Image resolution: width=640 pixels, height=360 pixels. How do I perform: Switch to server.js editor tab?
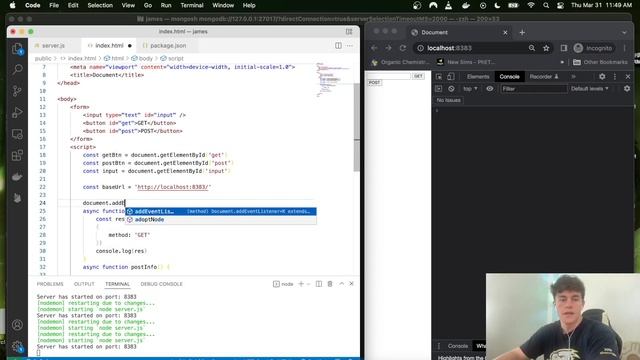(x=53, y=46)
